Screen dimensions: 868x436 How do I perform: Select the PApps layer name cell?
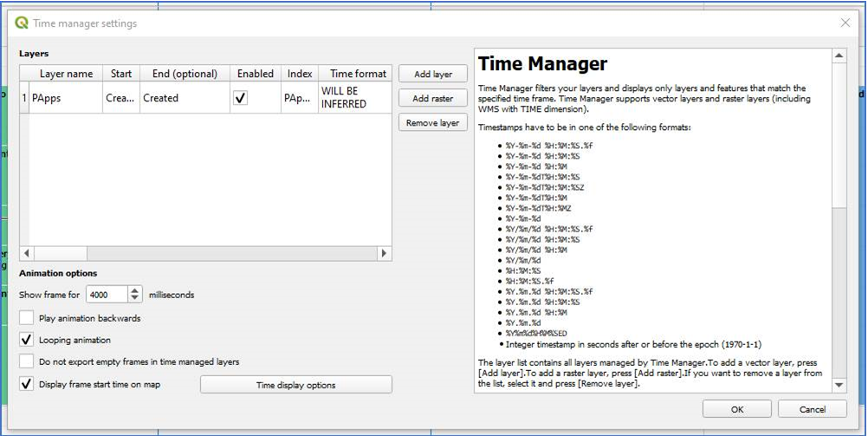click(66, 98)
